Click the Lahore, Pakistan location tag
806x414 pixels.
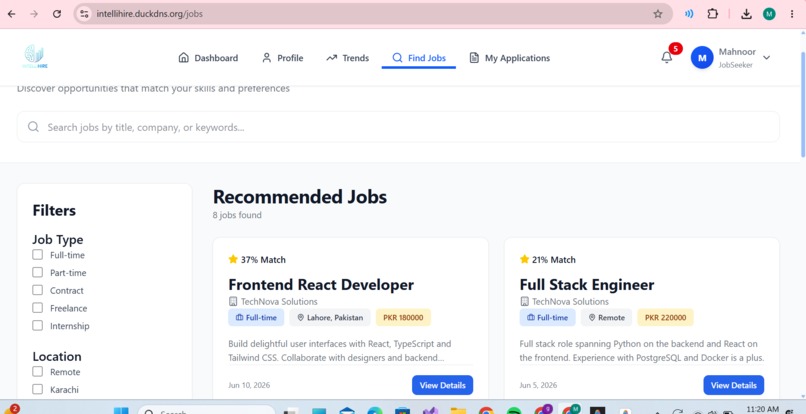point(329,317)
